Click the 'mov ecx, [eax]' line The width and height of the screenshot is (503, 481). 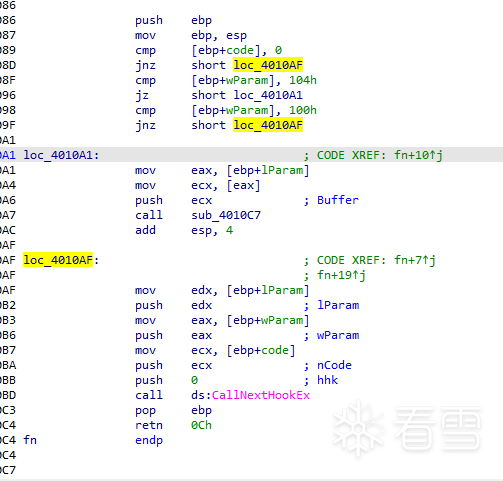pyautogui.click(x=198, y=185)
